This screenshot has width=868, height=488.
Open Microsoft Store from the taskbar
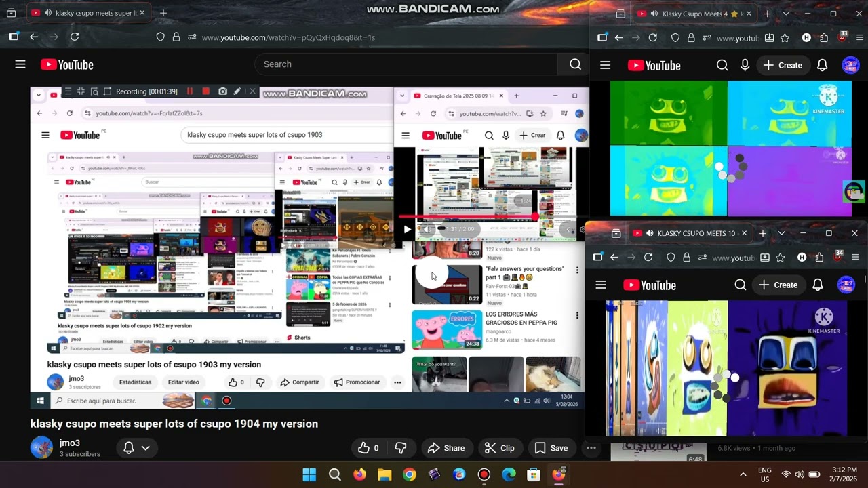click(x=534, y=474)
